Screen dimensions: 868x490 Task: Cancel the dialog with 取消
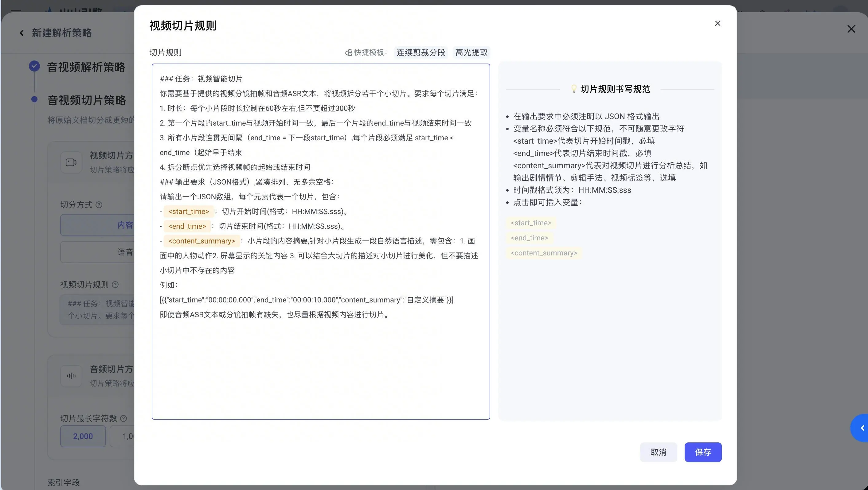pyautogui.click(x=659, y=452)
